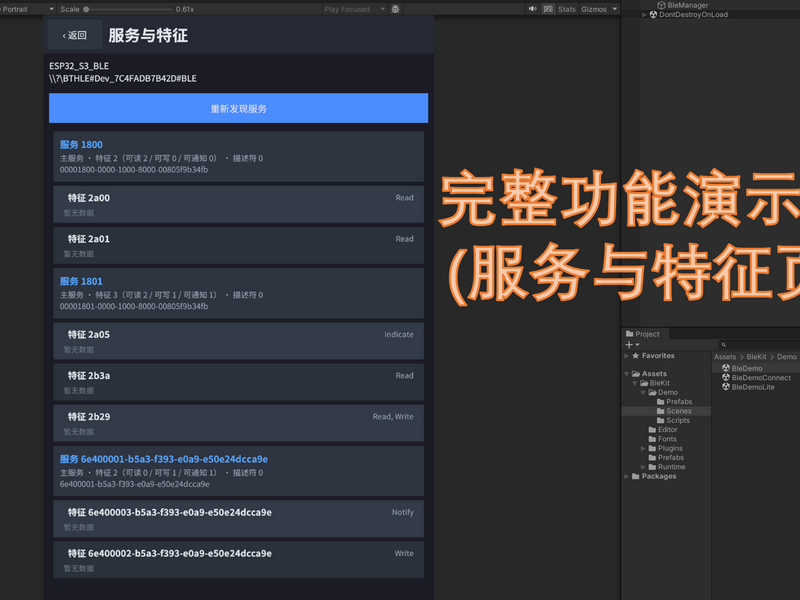Click the Scripts folder icon
The width and height of the screenshot is (800, 600).
click(661, 420)
